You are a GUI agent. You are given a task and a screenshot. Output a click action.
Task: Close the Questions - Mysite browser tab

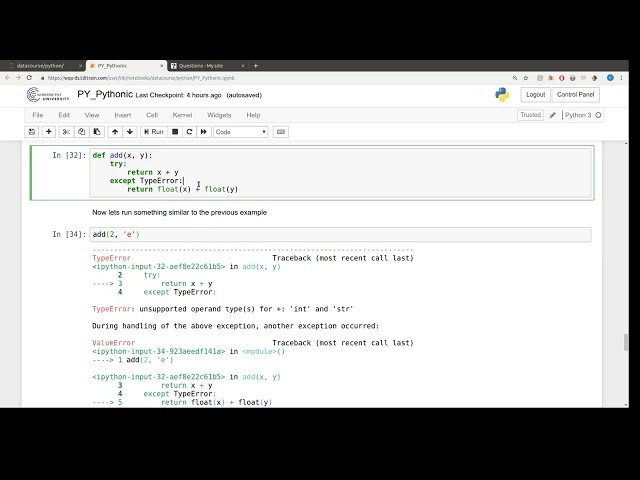243,66
